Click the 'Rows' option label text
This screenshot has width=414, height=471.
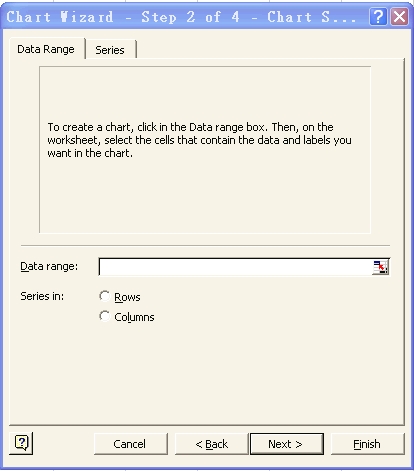point(127,297)
